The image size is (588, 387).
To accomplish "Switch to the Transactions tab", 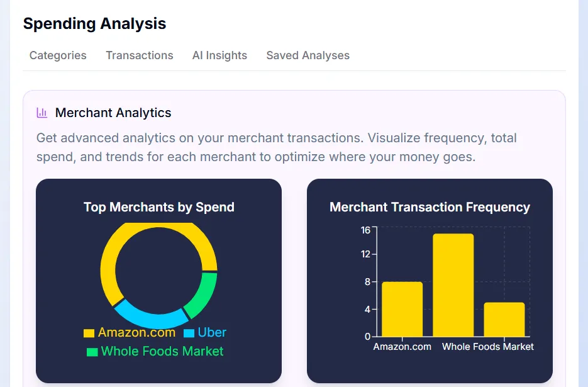I will coord(139,55).
